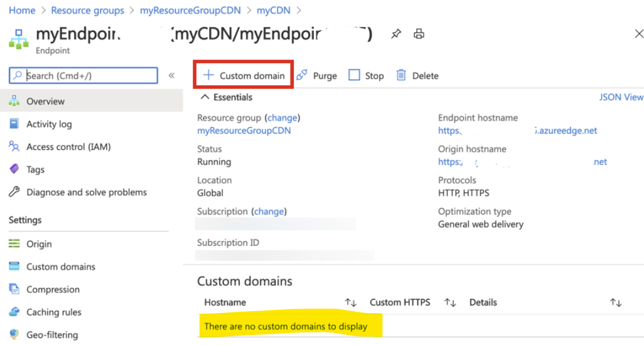644x345 pixels.
Task: Change the subscription
Action: [269, 211]
